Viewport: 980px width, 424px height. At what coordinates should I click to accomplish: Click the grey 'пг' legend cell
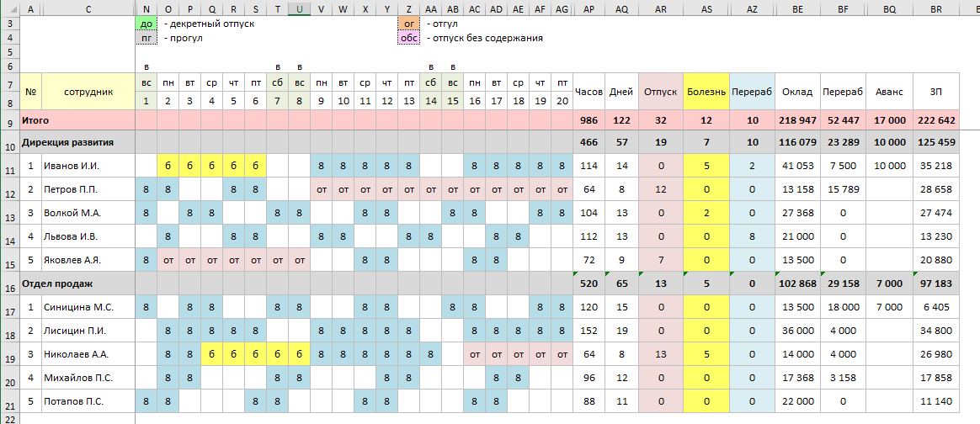[146, 38]
